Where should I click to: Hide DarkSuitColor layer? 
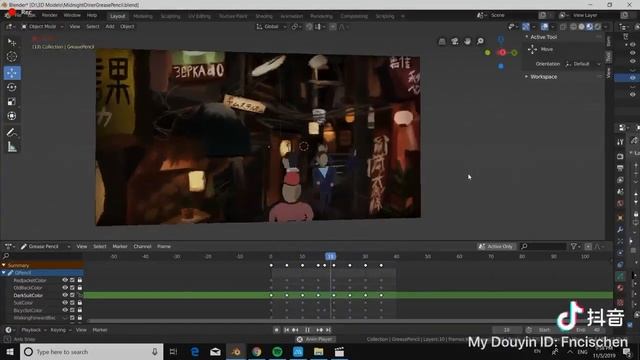pyautogui.click(x=65, y=295)
